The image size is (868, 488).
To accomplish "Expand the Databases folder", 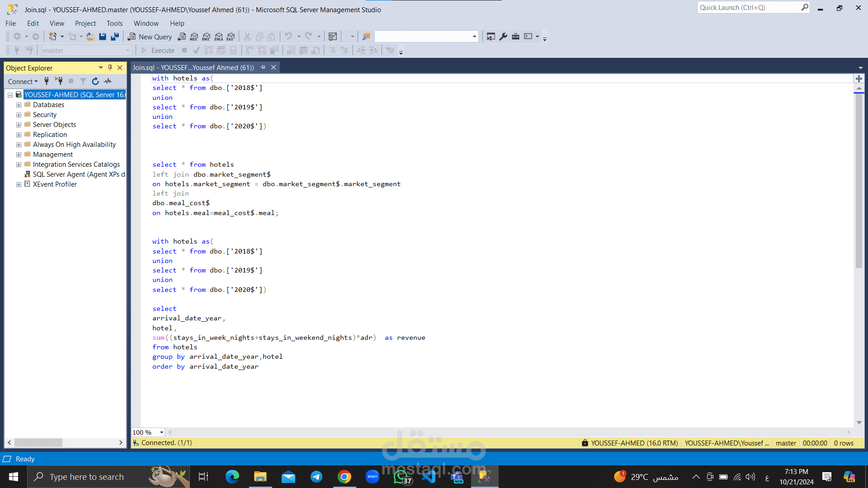I will click(19, 105).
